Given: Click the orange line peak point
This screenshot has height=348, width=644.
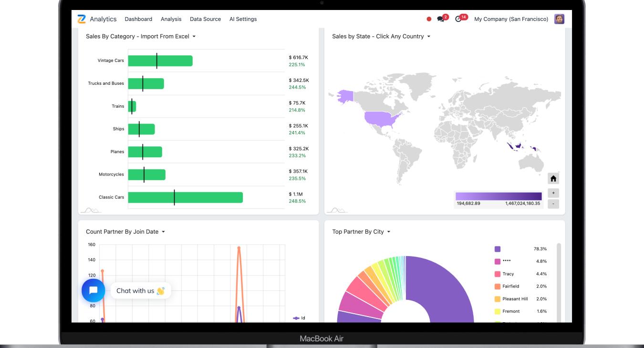Looking at the screenshot, I should [239, 248].
